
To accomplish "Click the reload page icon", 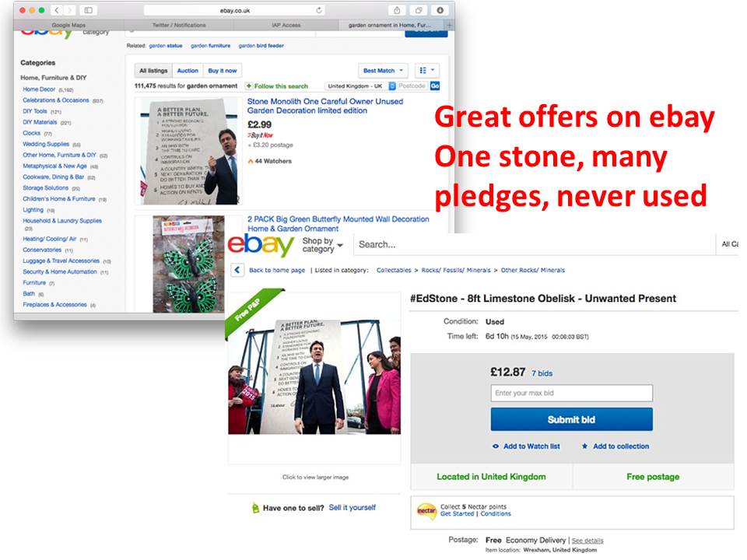I will tap(319, 10).
